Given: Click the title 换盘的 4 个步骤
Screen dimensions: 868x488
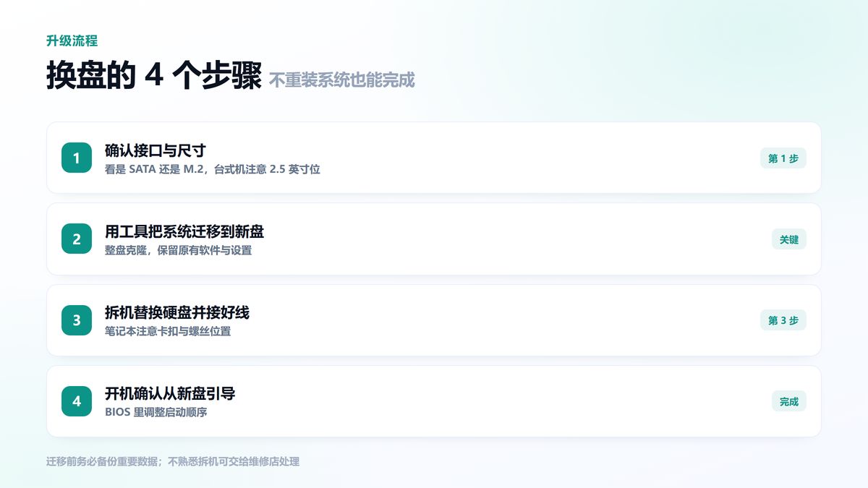Looking at the screenshot, I should click(x=154, y=75).
